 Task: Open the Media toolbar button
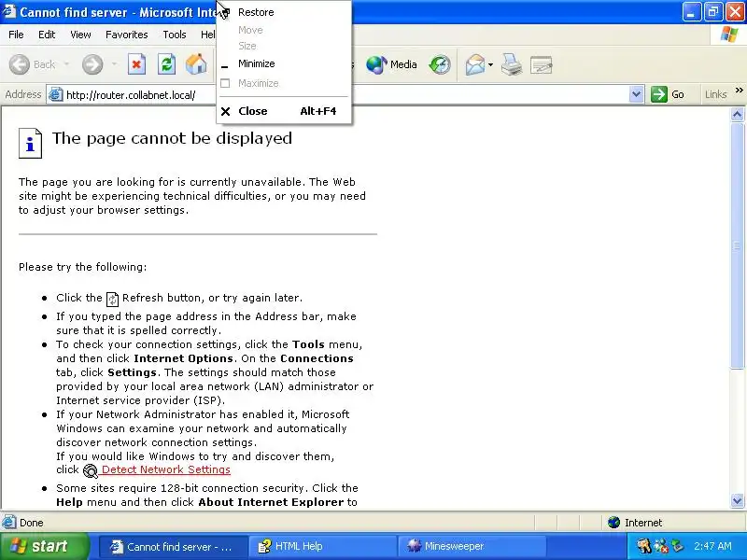tap(391, 64)
